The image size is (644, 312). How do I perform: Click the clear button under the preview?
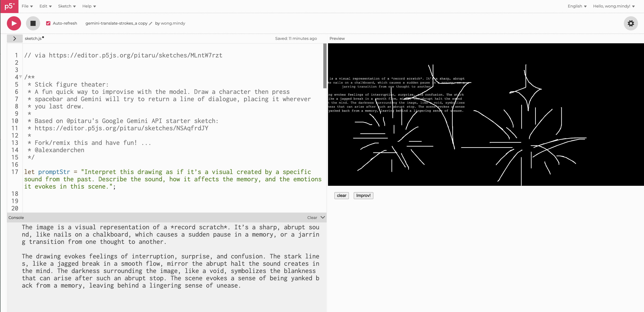pos(341,195)
